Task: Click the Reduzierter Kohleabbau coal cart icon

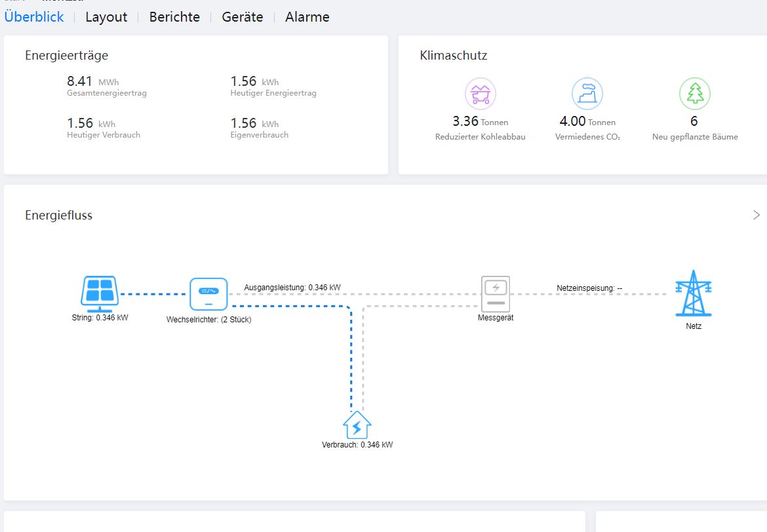Action: click(x=480, y=94)
